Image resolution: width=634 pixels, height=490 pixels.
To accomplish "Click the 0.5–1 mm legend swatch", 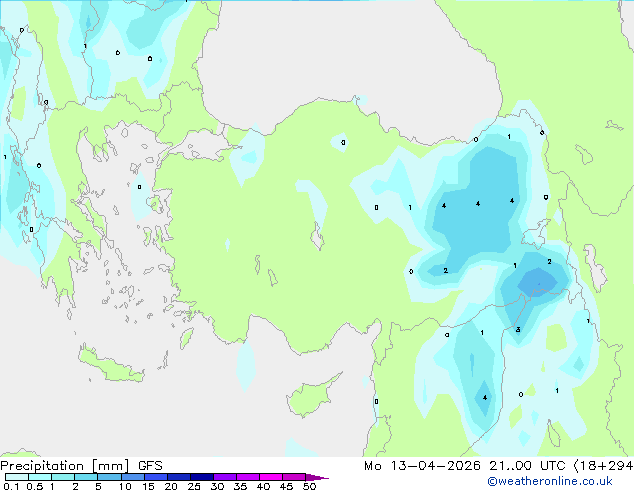I will (40, 477).
